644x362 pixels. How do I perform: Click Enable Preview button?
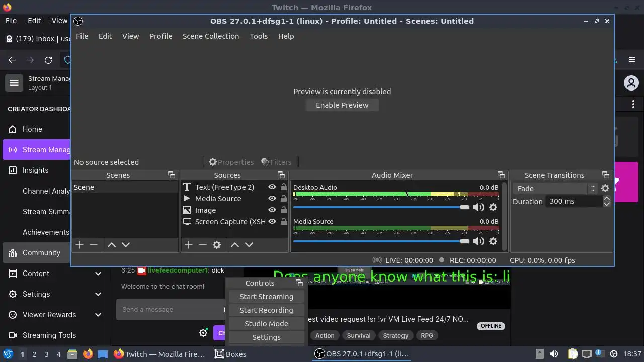[342, 105]
